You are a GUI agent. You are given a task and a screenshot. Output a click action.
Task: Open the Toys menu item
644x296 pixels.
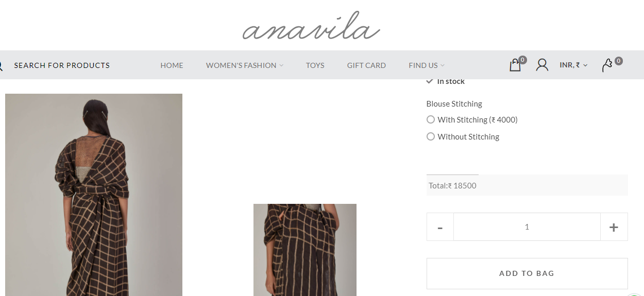tap(315, 65)
